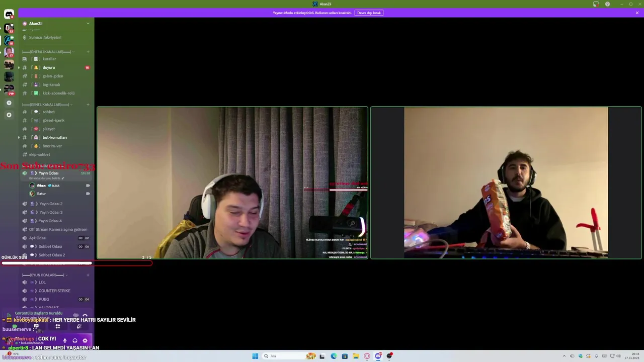The image size is (644, 362).
Task: Open the görsel-içerik channel
Action: point(56,120)
